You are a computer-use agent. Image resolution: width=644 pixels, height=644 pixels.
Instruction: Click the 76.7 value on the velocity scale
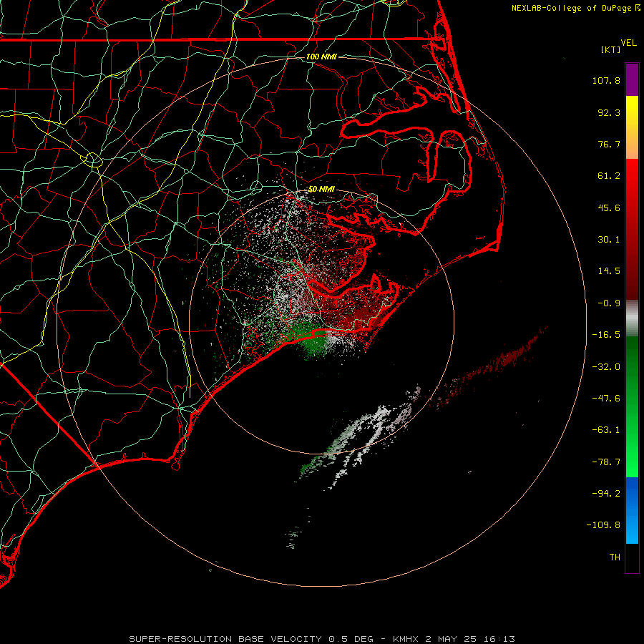(x=609, y=144)
